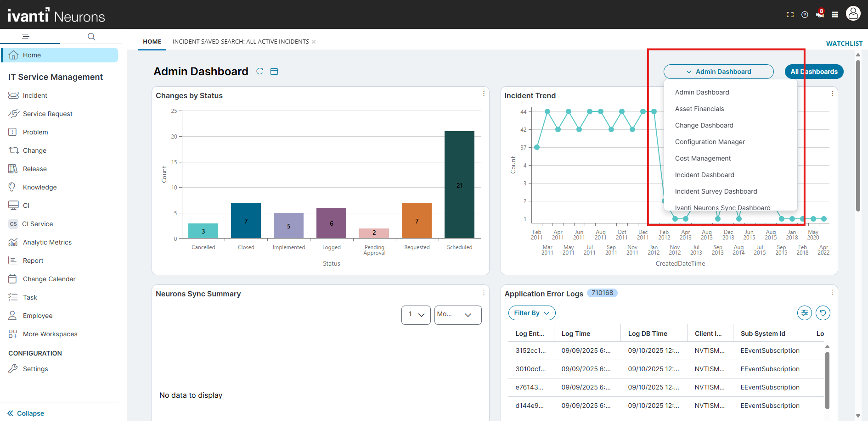Open the notifications icon with red badge
868x434 pixels.
click(820, 14)
